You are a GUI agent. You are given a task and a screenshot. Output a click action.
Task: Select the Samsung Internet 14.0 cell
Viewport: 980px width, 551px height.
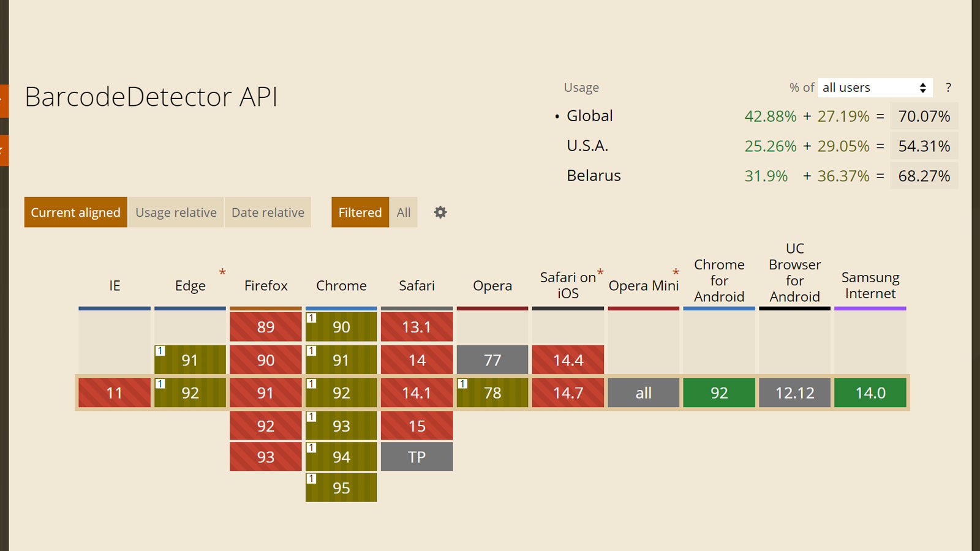[870, 392]
